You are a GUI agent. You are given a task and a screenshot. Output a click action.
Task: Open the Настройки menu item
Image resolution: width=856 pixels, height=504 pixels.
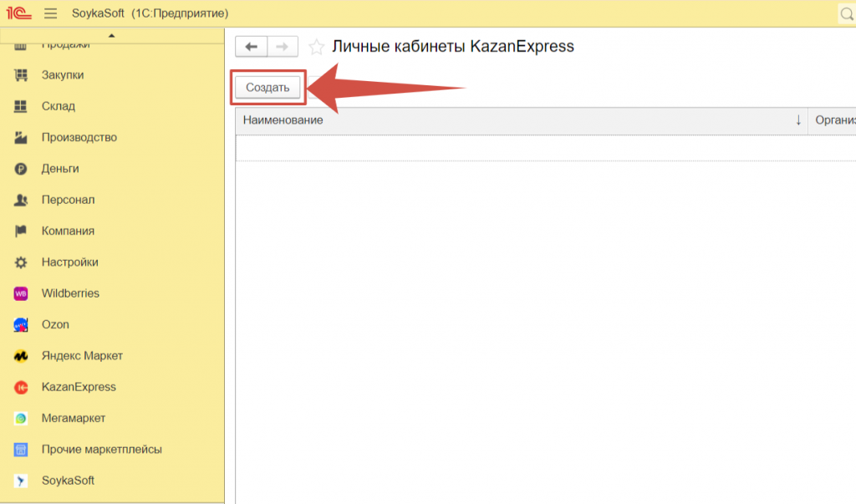pyautogui.click(x=69, y=262)
